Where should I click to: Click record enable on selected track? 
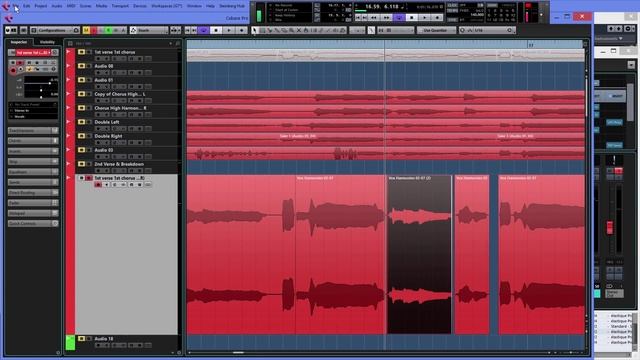(x=98, y=185)
